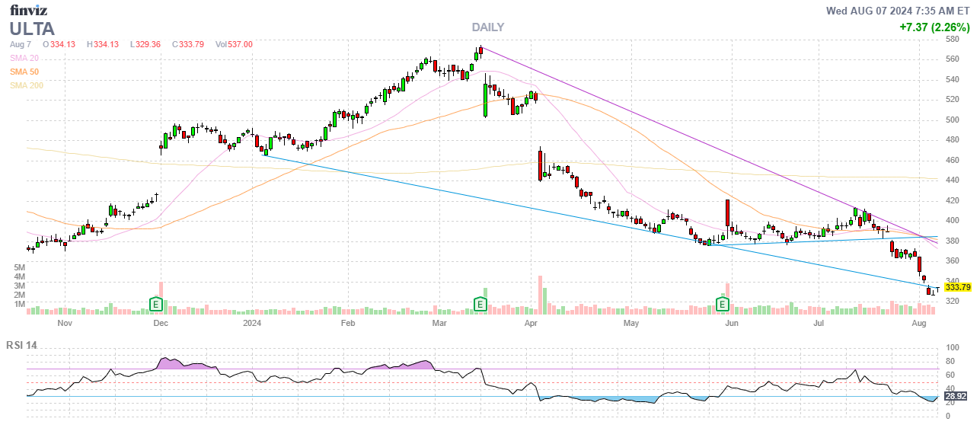Click the ULTA ticker symbol
The height and width of the screenshot is (428, 980).
click(x=32, y=29)
